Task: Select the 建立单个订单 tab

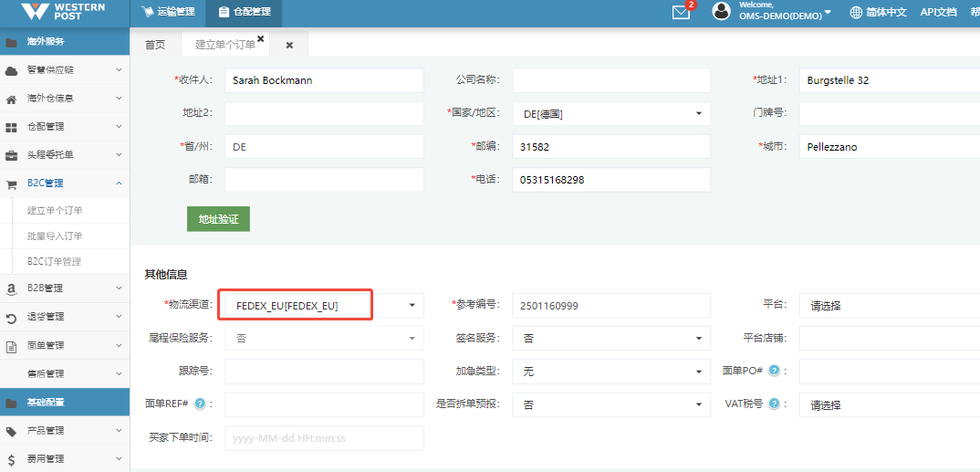Action: 225,45
